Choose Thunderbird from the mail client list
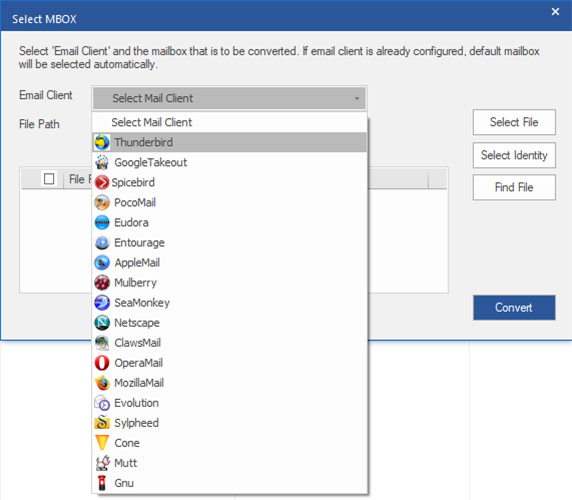Viewport: 572px width, 500px height. pyautogui.click(x=229, y=142)
